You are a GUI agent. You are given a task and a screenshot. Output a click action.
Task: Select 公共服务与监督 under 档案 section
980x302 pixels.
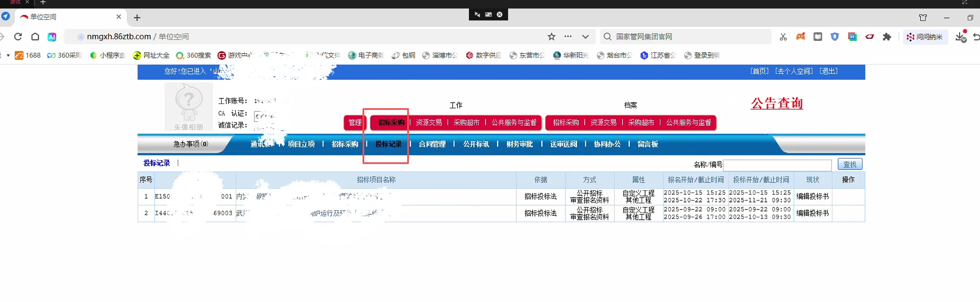pos(689,123)
